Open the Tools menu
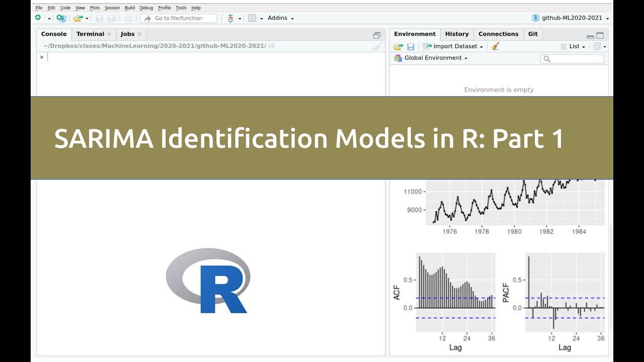Image resolution: width=644 pixels, height=362 pixels. coord(181,8)
